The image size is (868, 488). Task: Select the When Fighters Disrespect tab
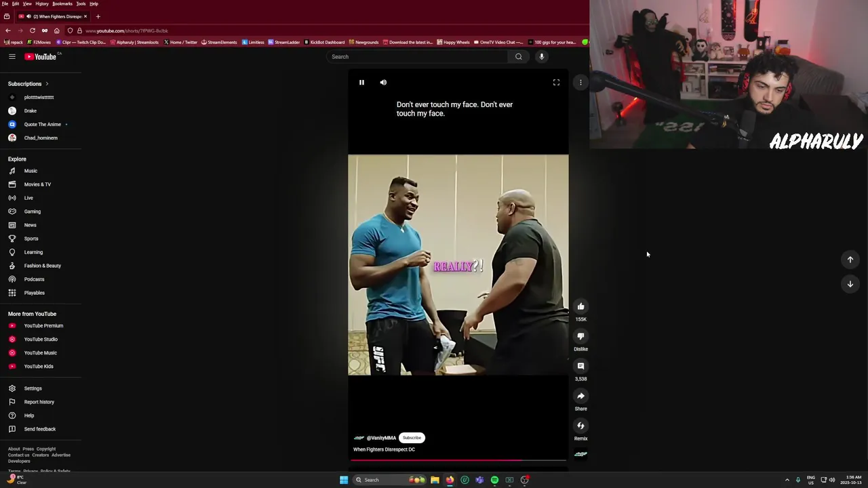53,16
